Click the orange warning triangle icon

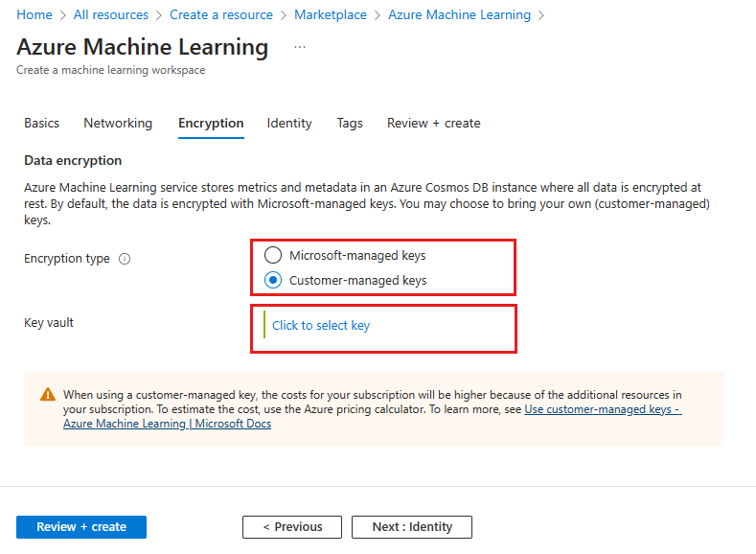[x=48, y=395]
